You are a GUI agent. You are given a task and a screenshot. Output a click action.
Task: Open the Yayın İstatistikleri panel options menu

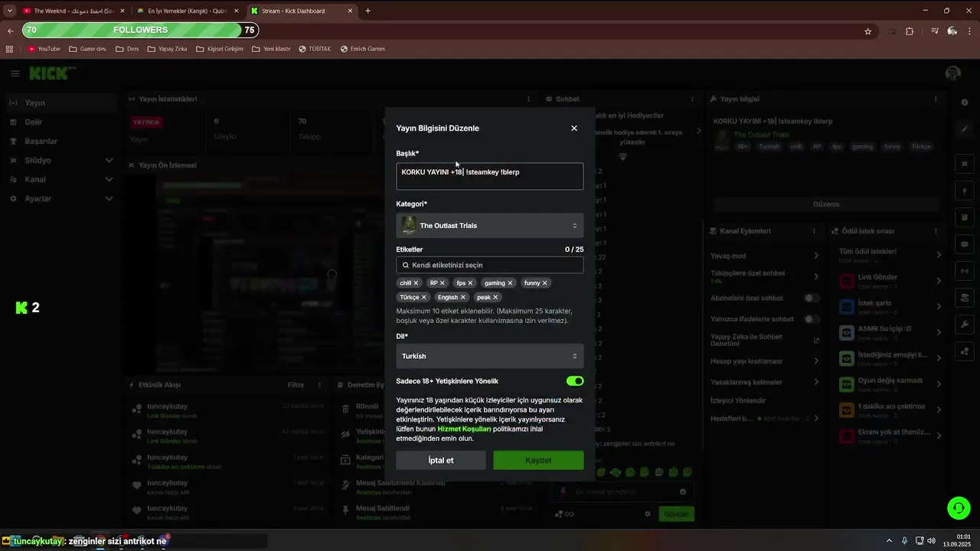point(528,99)
